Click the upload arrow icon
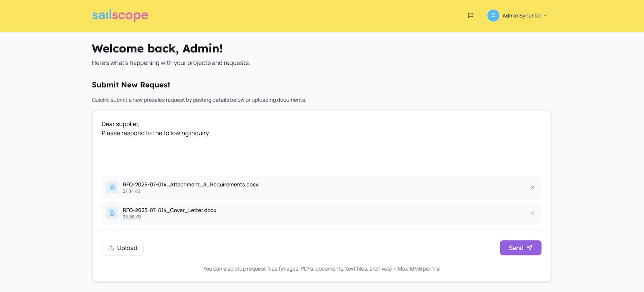Screen dimensions: 644x292 pyautogui.click(x=111, y=248)
